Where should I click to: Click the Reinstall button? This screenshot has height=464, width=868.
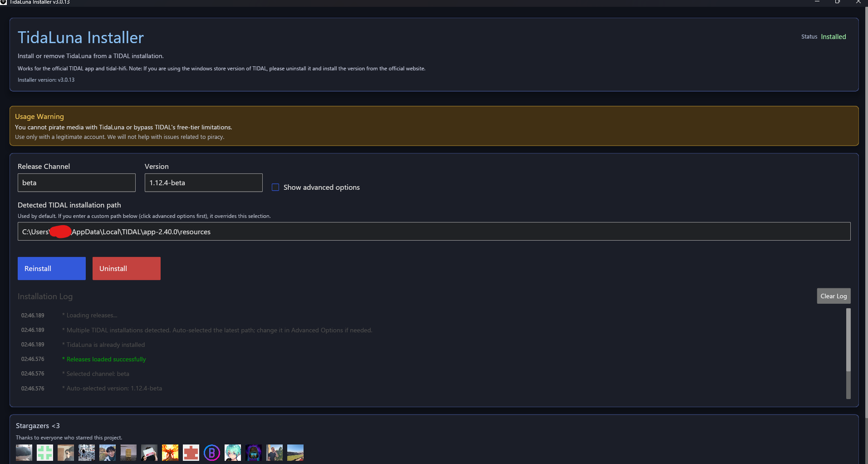[x=51, y=268]
